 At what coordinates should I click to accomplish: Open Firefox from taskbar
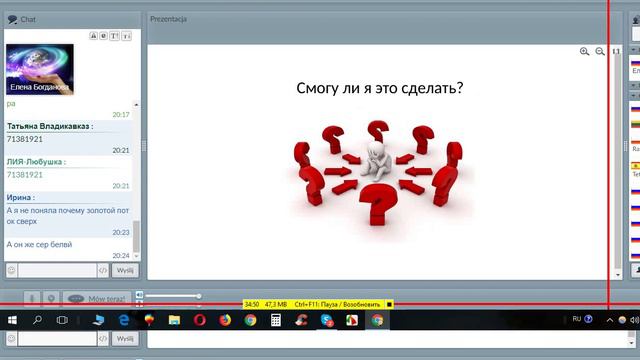[x=225, y=320]
